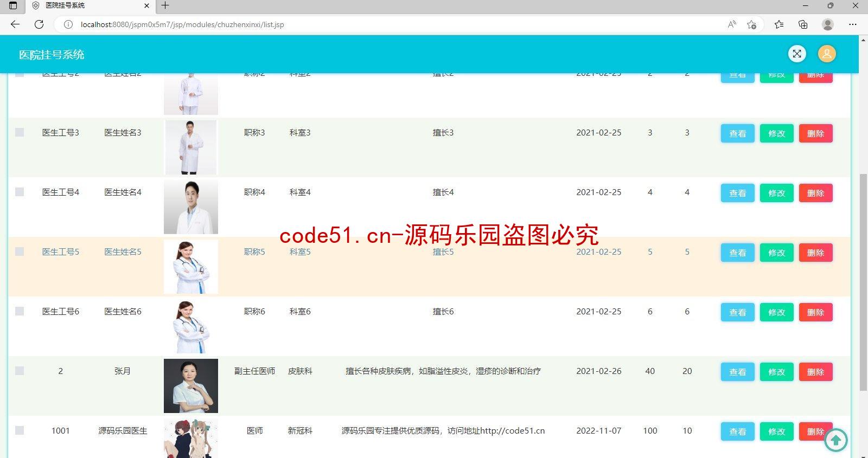Viewport: 868px width, 458px height.
Task: Select the 医院挂号系统 browser tab
Action: pos(90,5)
